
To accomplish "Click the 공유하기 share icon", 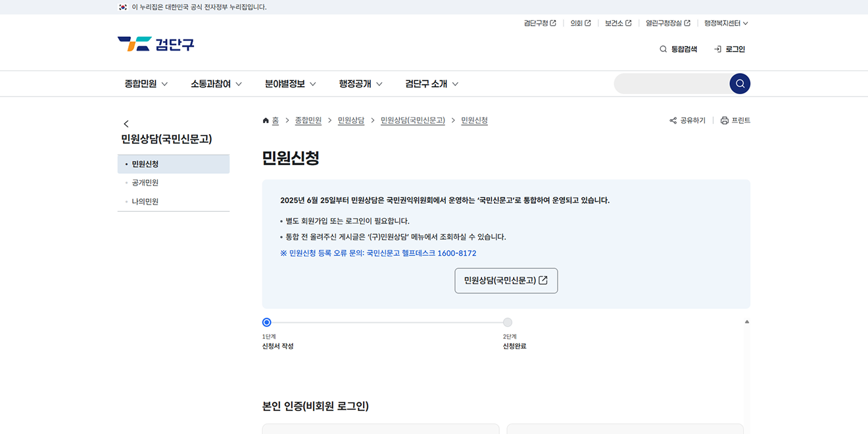I will (673, 120).
